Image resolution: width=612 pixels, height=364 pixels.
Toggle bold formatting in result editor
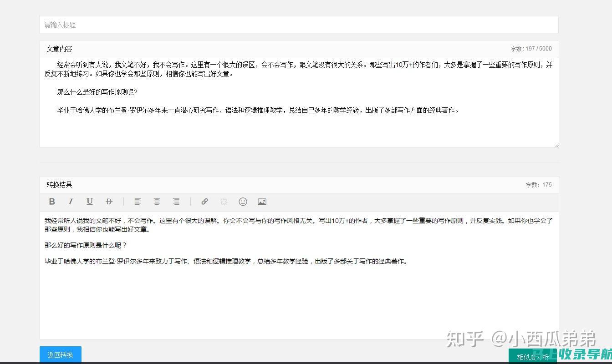click(x=52, y=202)
